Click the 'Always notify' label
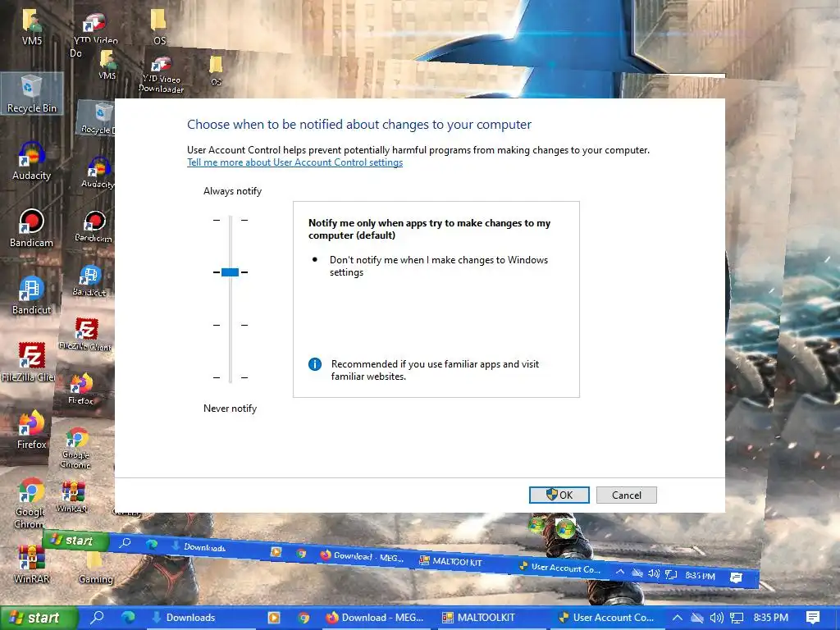Screen dimensions: 840x630 point(232,190)
